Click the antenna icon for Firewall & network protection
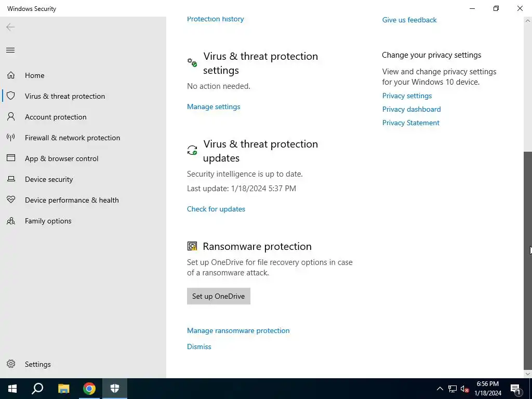532x399 pixels. (x=11, y=137)
